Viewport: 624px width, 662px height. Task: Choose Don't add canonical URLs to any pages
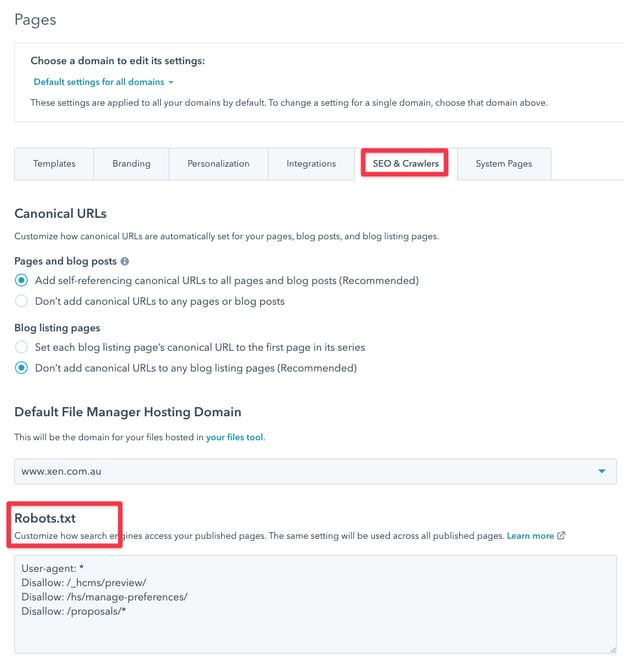[x=21, y=301]
